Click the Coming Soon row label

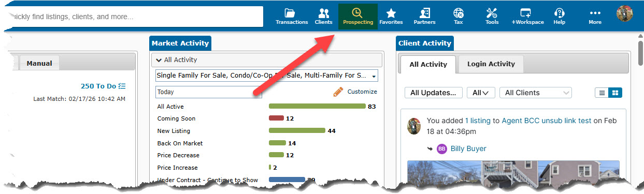point(176,118)
